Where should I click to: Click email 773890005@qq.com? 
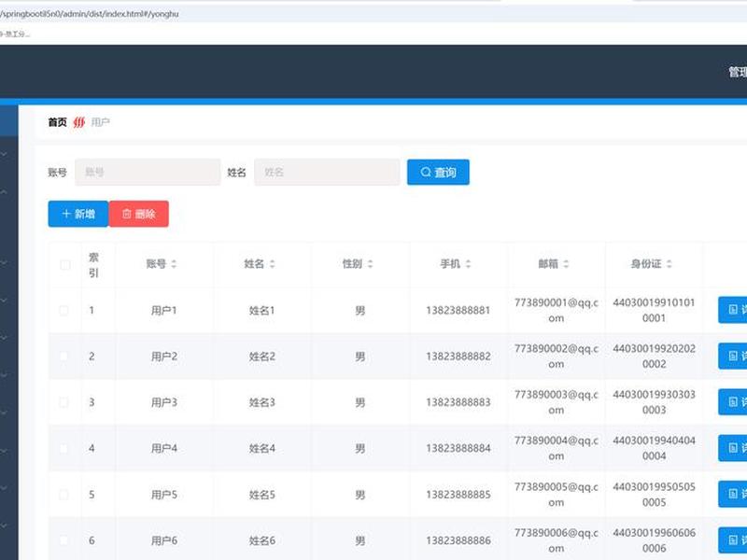[x=556, y=495]
